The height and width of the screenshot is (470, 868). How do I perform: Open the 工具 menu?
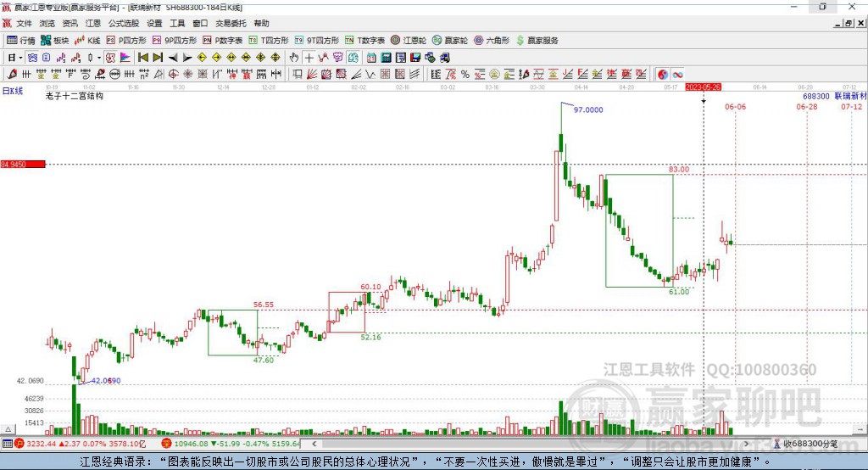pyautogui.click(x=177, y=23)
